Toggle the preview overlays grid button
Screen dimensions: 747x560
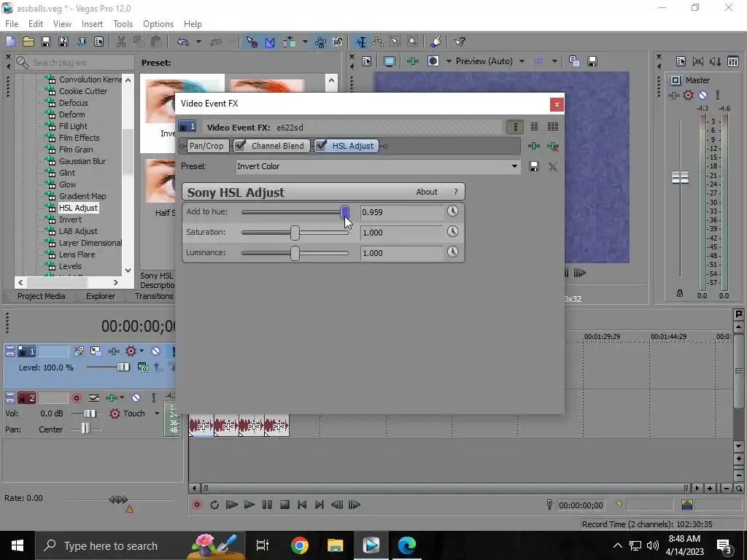tap(539, 61)
